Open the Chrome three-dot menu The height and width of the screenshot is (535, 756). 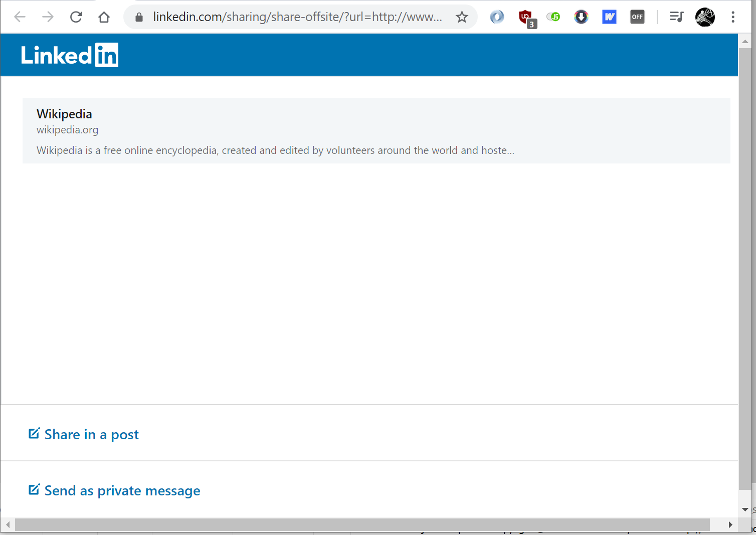pos(733,17)
